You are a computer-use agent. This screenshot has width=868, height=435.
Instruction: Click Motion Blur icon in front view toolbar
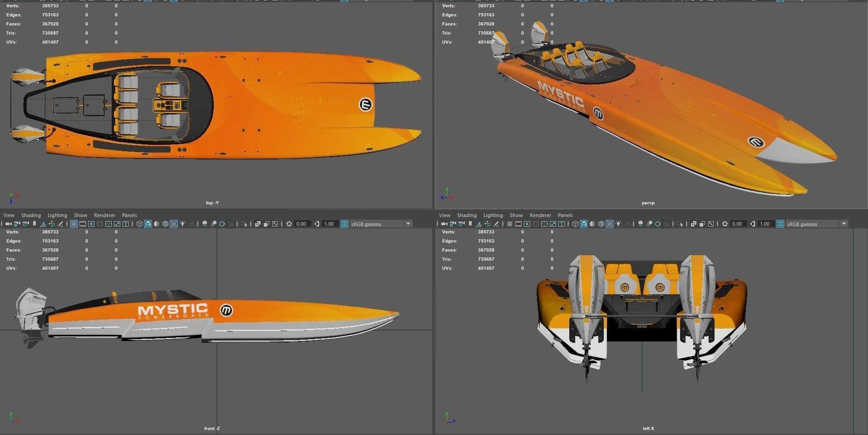point(213,224)
